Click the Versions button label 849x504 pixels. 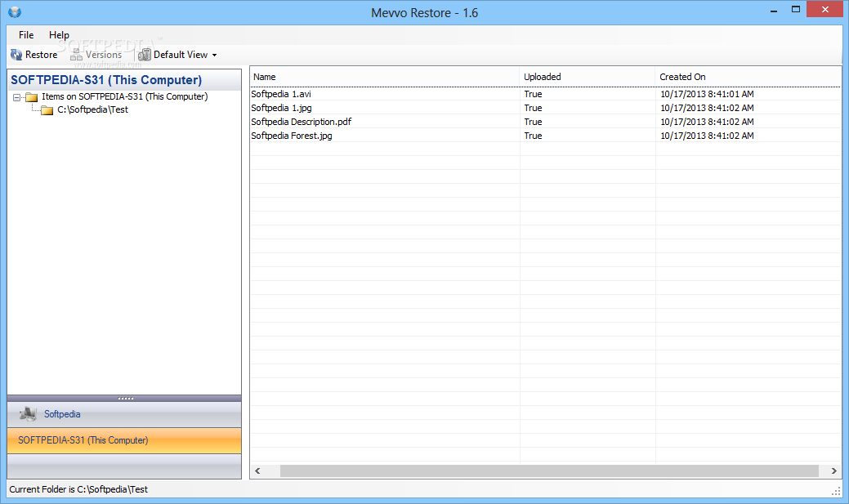(104, 55)
